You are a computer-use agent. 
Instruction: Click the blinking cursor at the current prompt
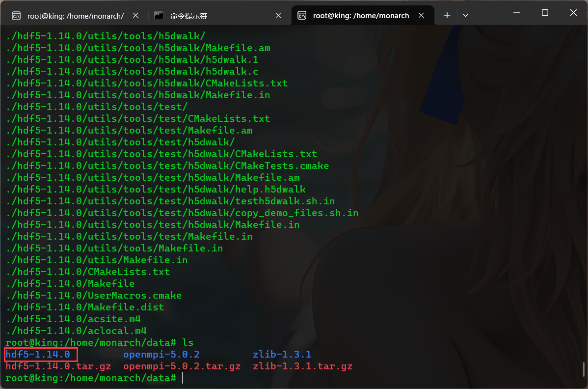click(182, 377)
